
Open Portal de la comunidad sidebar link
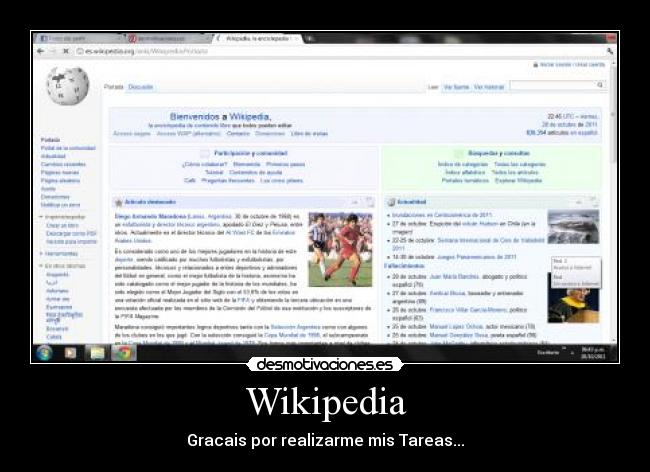click(x=68, y=148)
